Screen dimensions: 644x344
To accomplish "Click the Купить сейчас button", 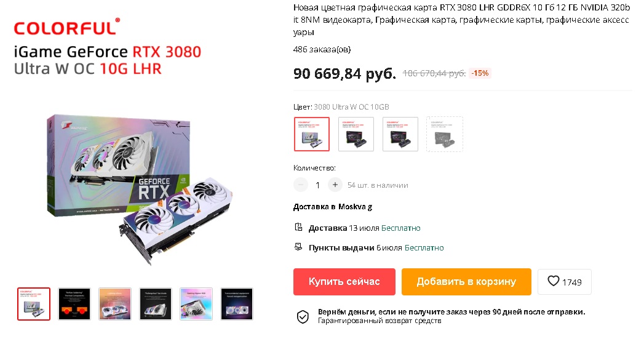I will pos(344,281).
